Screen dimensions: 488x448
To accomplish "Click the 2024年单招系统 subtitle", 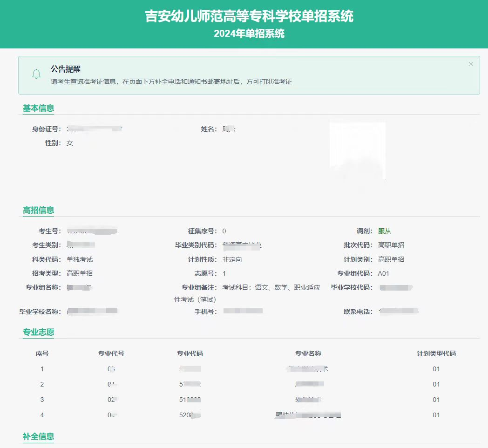I will (x=249, y=34).
